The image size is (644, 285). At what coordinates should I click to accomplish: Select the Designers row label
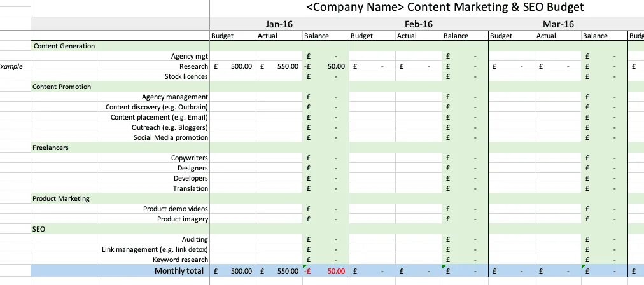click(x=193, y=168)
